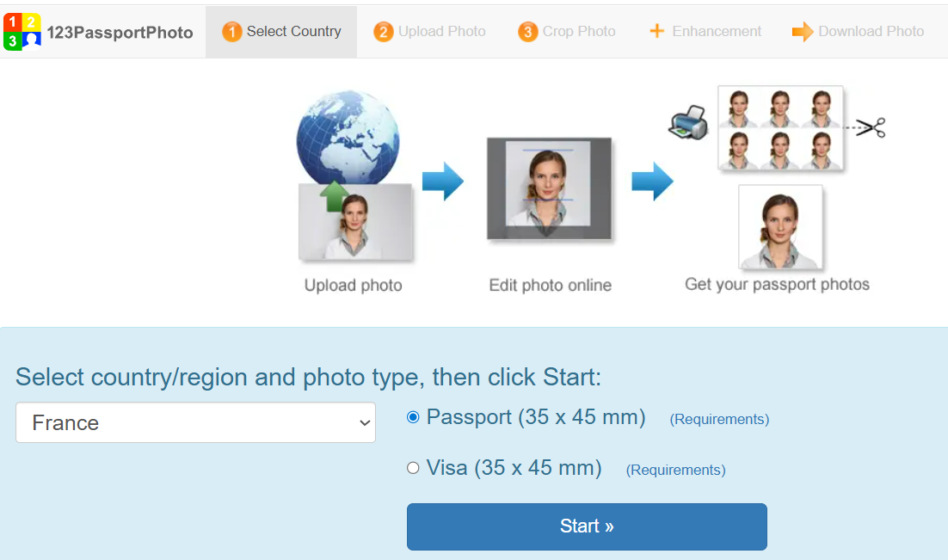The width and height of the screenshot is (948, 560).
Task: Select the Passport (35 x 45 mm) radio button
Action: click(x=413, y=417)
